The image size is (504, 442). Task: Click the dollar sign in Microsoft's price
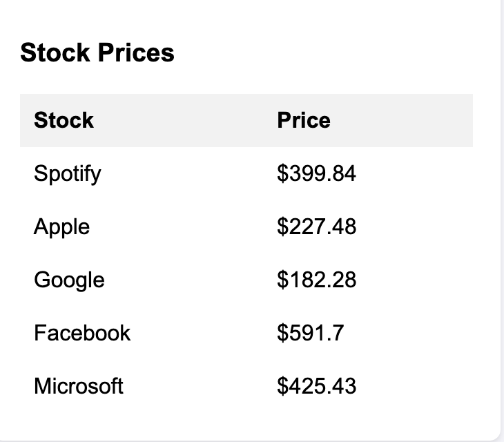pos(282,385)
